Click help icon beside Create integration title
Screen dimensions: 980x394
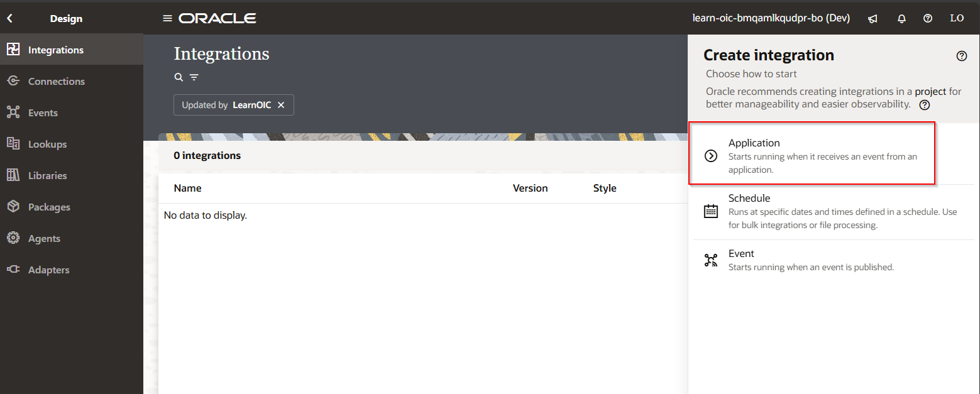click(961, 56)
